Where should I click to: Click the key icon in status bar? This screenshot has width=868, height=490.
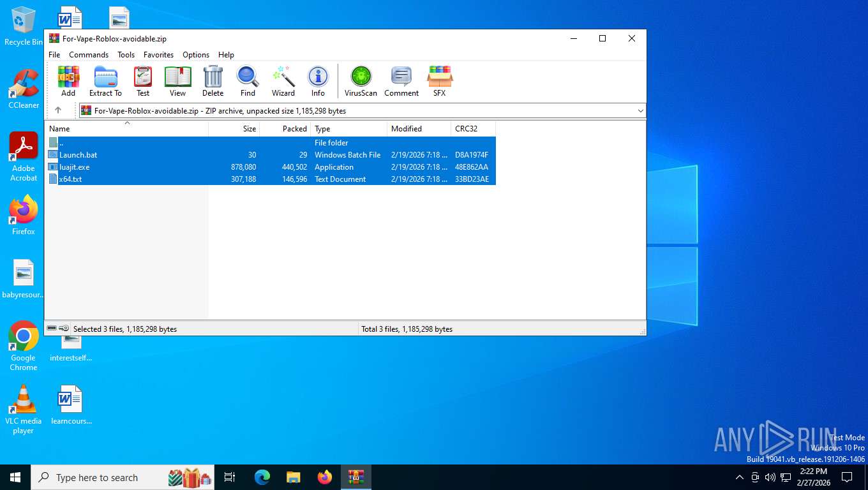click(64, 329)
